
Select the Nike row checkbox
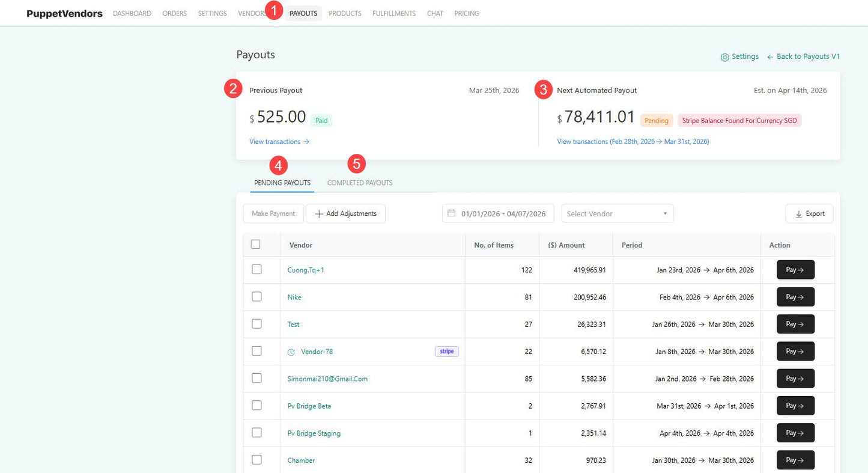coord(256,296)
